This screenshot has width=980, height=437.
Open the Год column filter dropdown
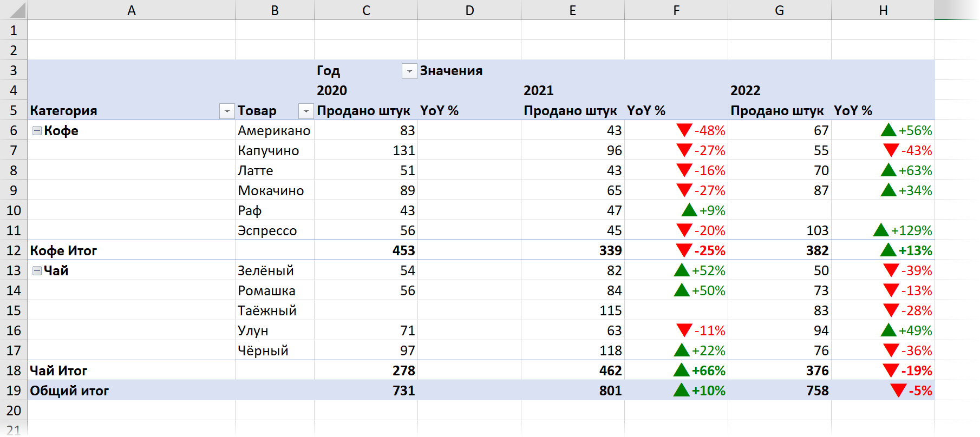pos(409,71)
